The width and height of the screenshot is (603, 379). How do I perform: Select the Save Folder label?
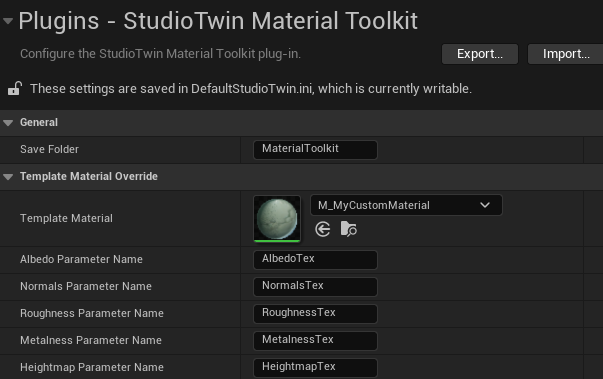[49, 149]
